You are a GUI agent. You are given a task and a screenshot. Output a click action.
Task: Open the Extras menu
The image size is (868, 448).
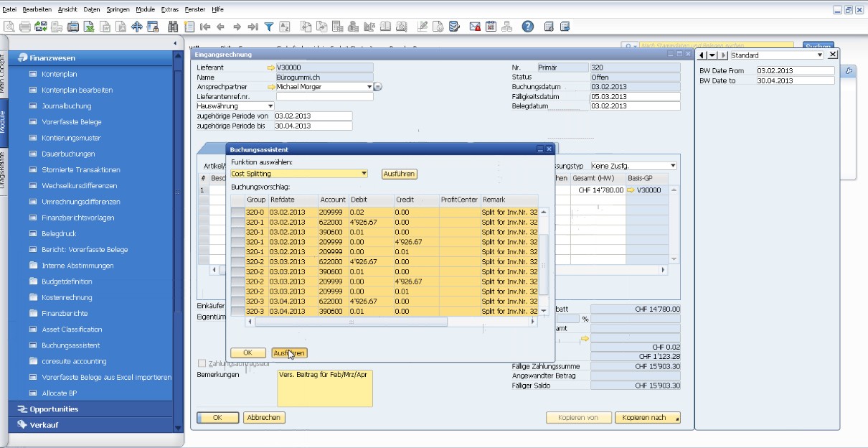pos(170,10)
